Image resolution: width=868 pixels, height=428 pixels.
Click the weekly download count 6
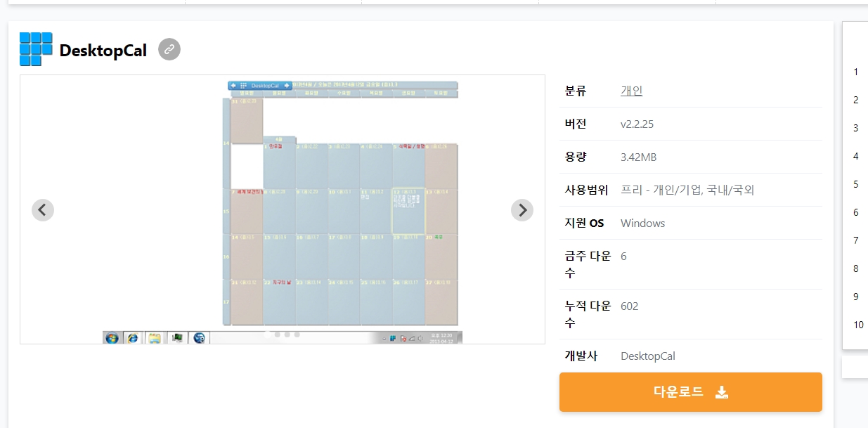pos(624,257)
